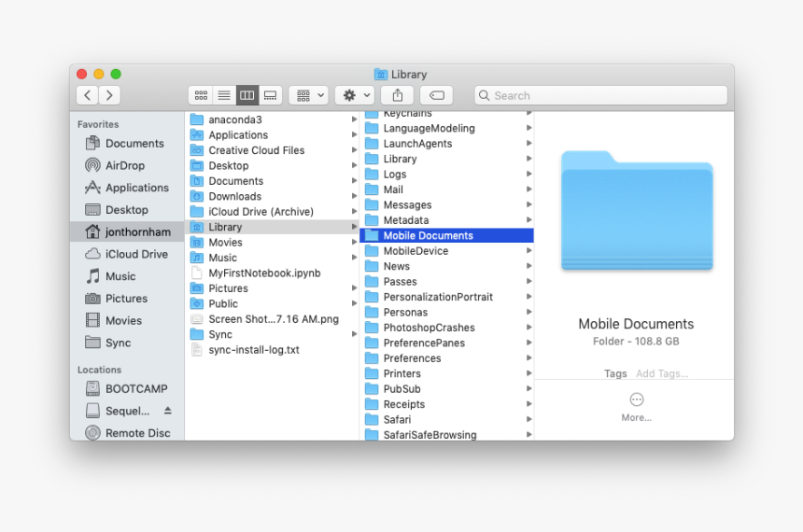Click the Edit Tags toolbar icon

click(x=436, y=95)
